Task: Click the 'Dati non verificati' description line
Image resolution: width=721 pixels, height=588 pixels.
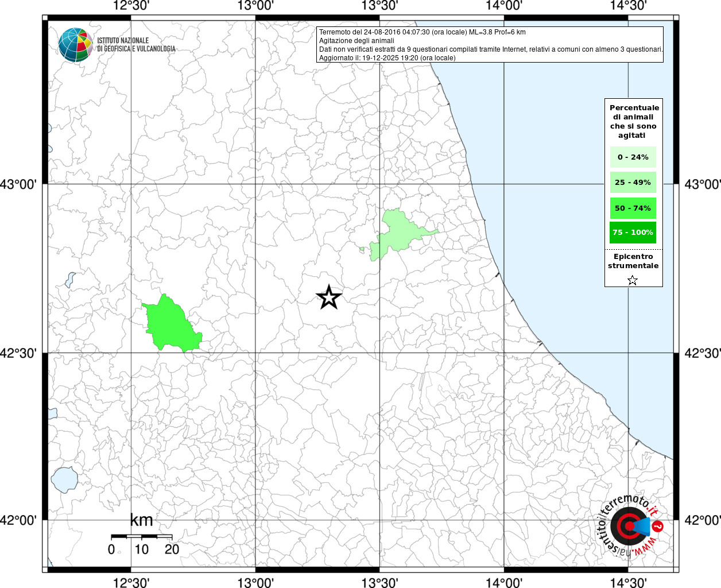Action: (x=491, y=49)
